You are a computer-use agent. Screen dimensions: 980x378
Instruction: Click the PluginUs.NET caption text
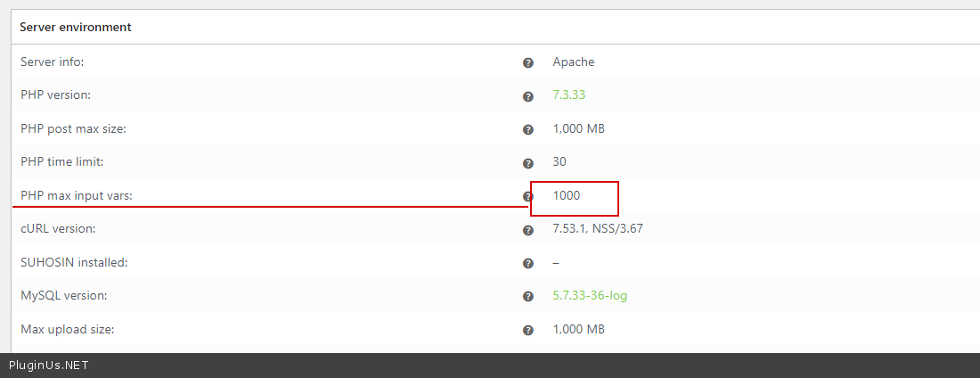point(48,366)
